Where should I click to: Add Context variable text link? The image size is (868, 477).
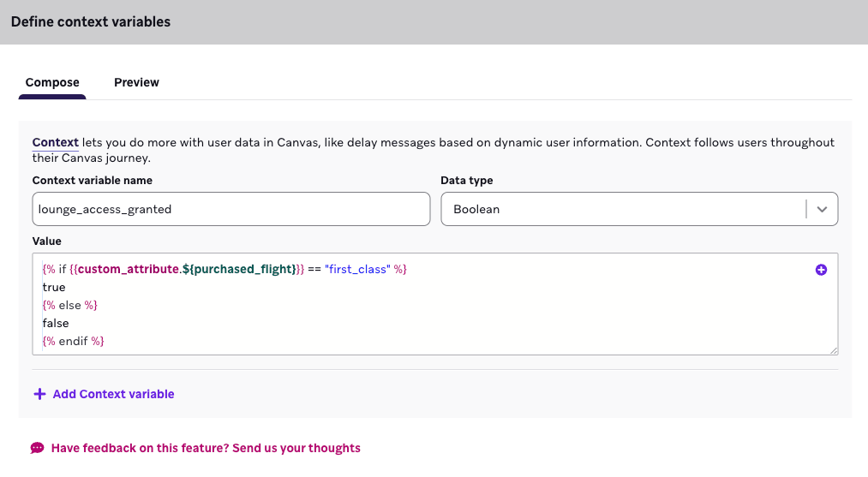click(113, 394)
